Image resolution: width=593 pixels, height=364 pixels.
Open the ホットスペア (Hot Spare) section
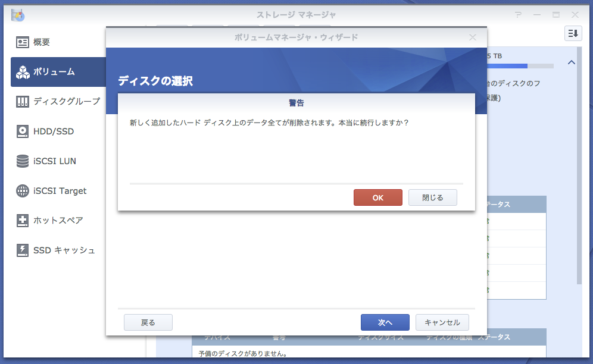coord(23,220)
